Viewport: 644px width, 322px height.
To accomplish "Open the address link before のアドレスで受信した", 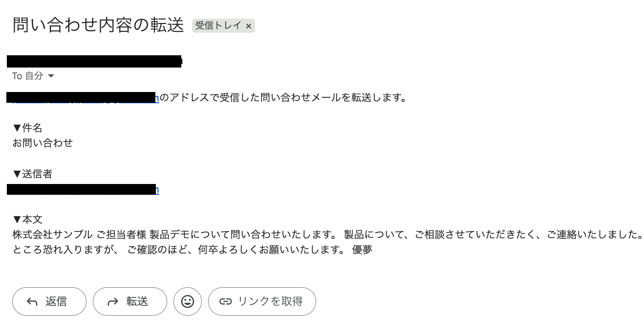I will 83,98.
